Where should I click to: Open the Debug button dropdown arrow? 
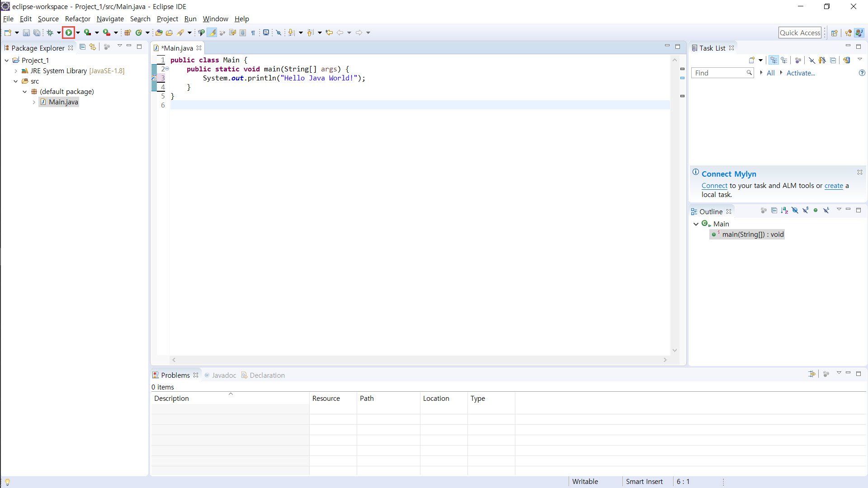pos(59,33)
